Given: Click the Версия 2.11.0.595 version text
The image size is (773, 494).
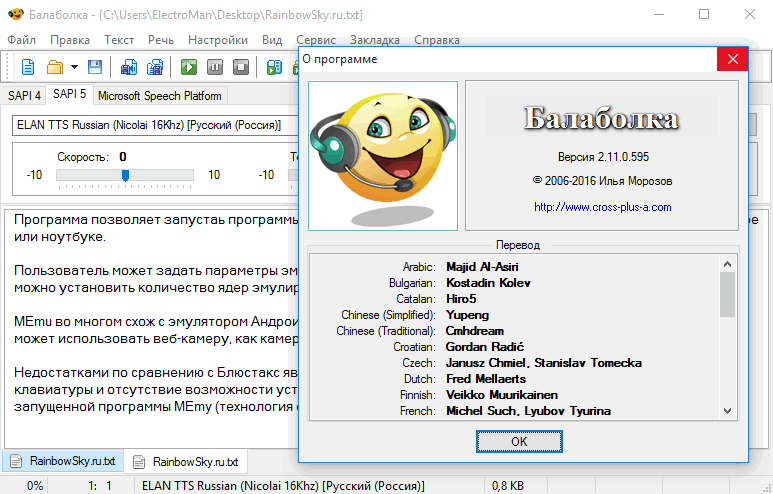Looking at the screenshot, I should point(603,157).
